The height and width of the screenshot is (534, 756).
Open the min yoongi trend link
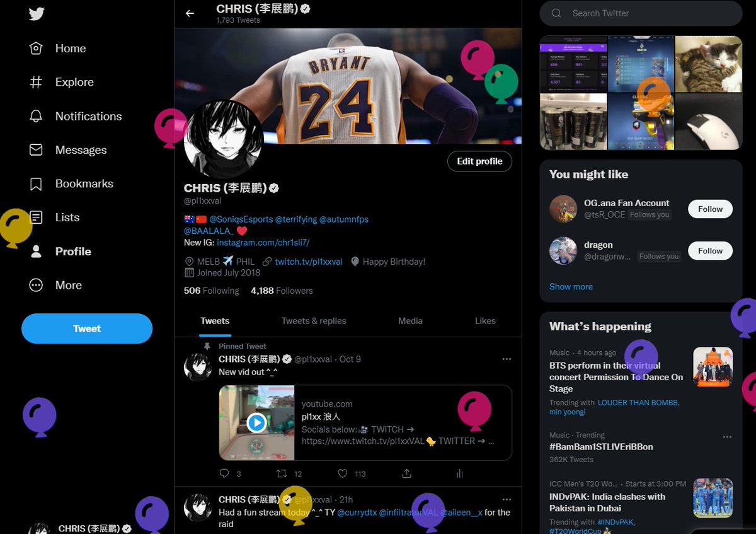(x=567, y=412)
